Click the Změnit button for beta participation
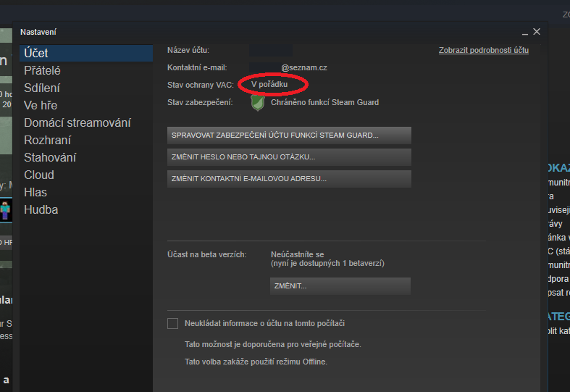 tap(340, 286)
